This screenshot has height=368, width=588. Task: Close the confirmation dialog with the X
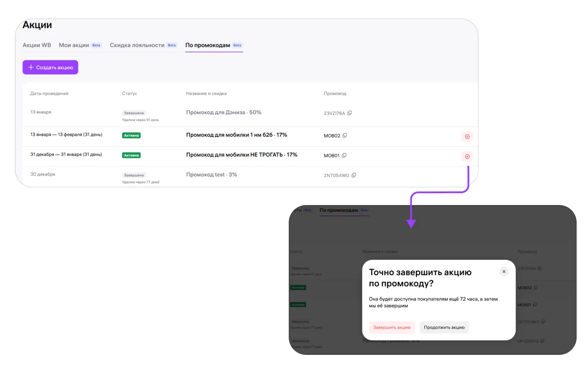coord(504,272)
